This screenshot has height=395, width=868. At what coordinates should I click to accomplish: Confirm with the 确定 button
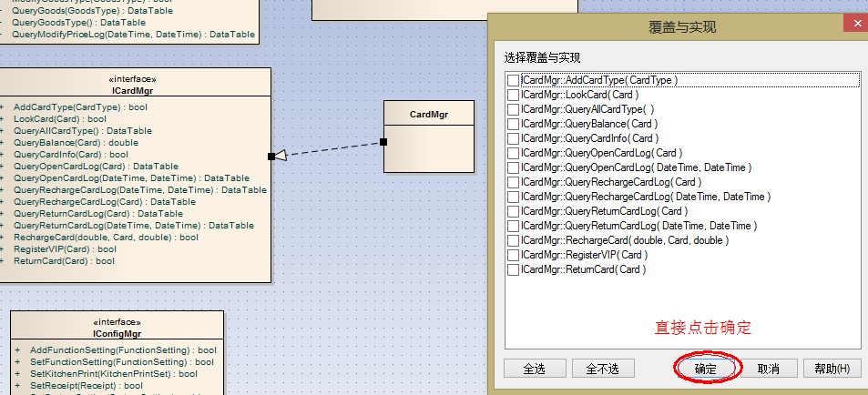[x=705, y=369]
